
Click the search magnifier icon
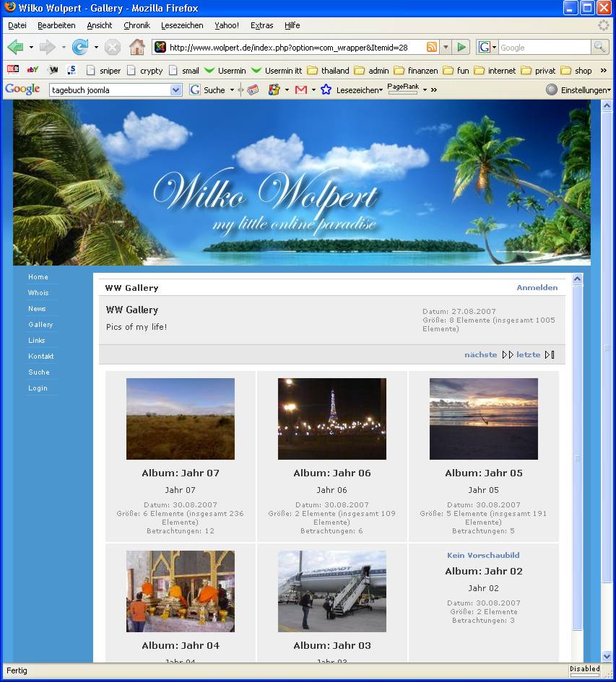click(599, 47)
